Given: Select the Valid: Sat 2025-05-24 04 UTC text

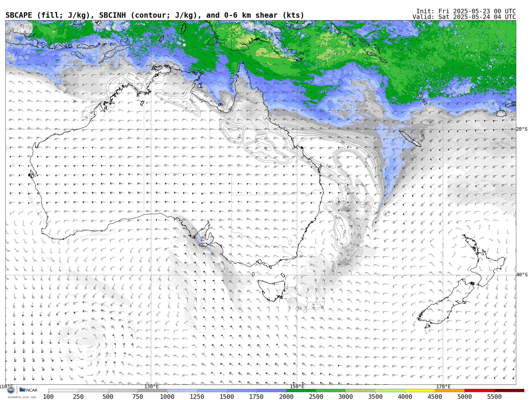Looking at the screenshot, I should pos(464,17).
